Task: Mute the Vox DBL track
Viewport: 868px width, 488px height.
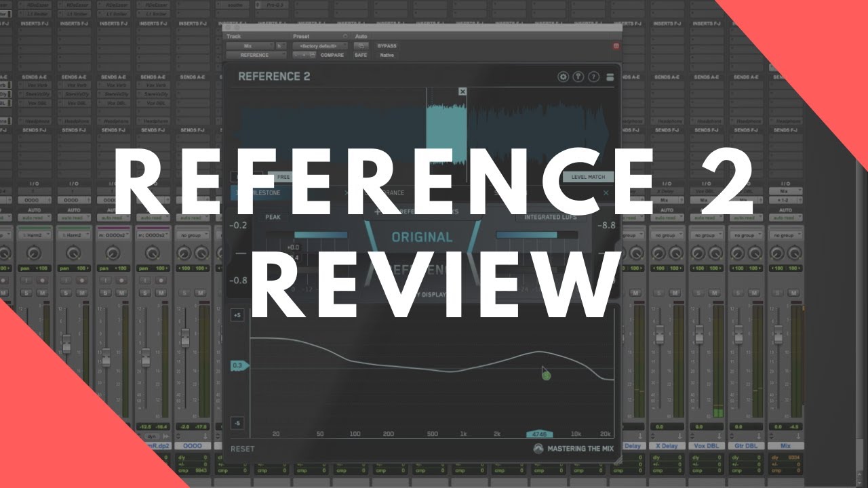Action: (713, 293)
